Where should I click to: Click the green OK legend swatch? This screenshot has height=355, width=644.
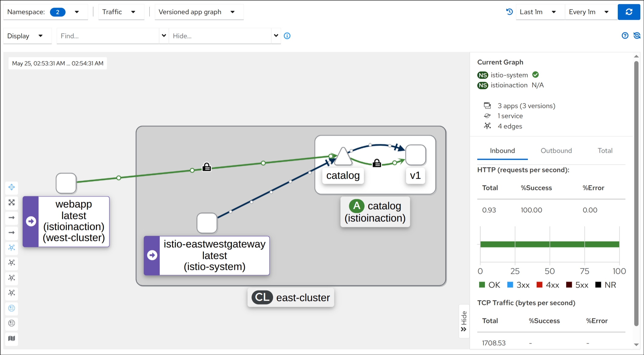482,285
